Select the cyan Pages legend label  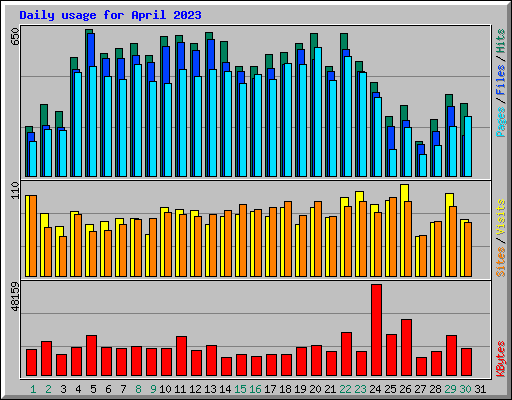[500, 122]
